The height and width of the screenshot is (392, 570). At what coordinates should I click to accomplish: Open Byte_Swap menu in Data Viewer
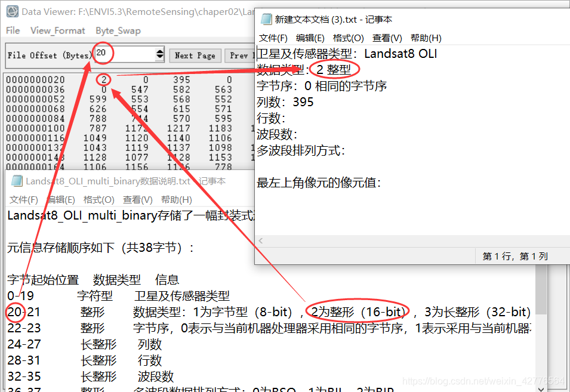coord(118,30)
